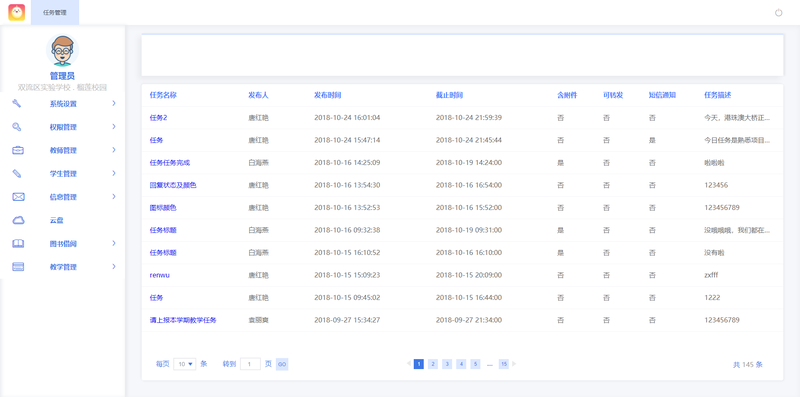Viewport: 800px width, 397px height.
Task: Click the cloud icon beside 云盘
Action: click(x=18, y=220)
